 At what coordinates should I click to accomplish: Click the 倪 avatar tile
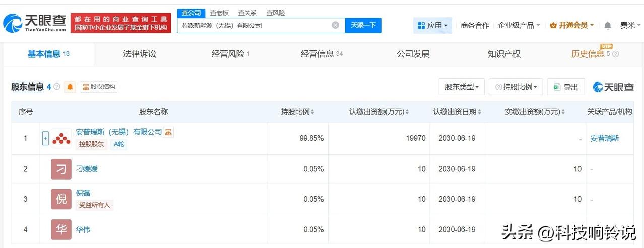61,199
